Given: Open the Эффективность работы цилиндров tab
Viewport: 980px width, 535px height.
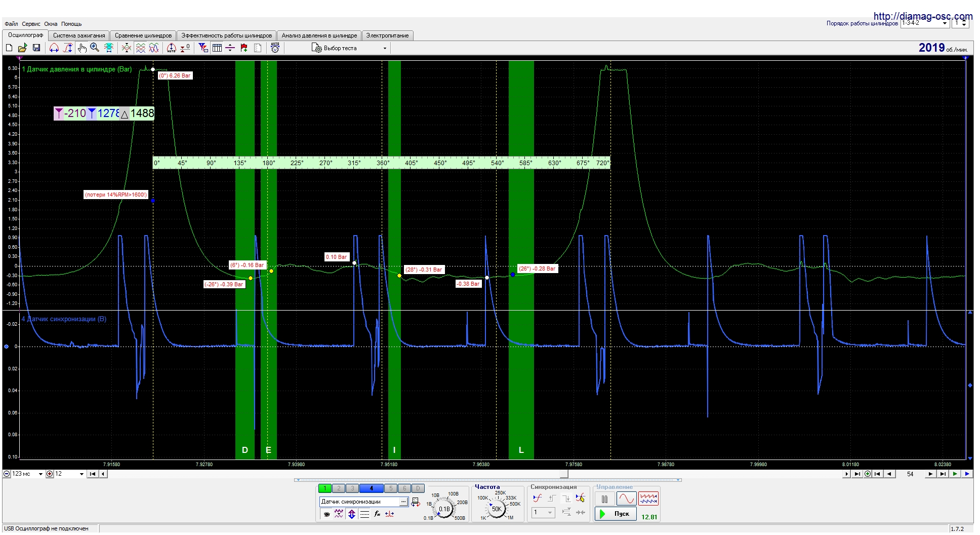Looking at the screenshot, I should coord(227,35).
